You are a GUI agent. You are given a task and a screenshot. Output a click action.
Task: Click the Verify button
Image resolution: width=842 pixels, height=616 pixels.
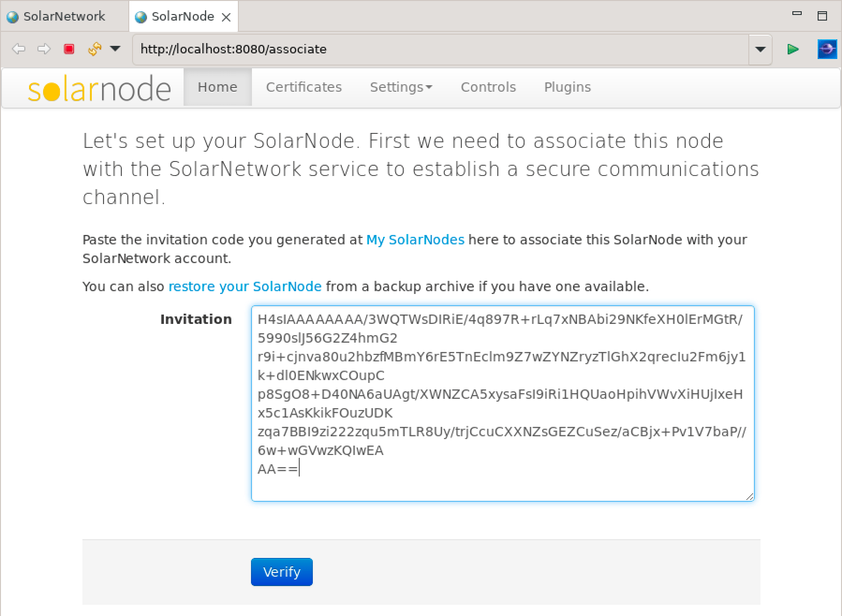click(x=281, y=572)
